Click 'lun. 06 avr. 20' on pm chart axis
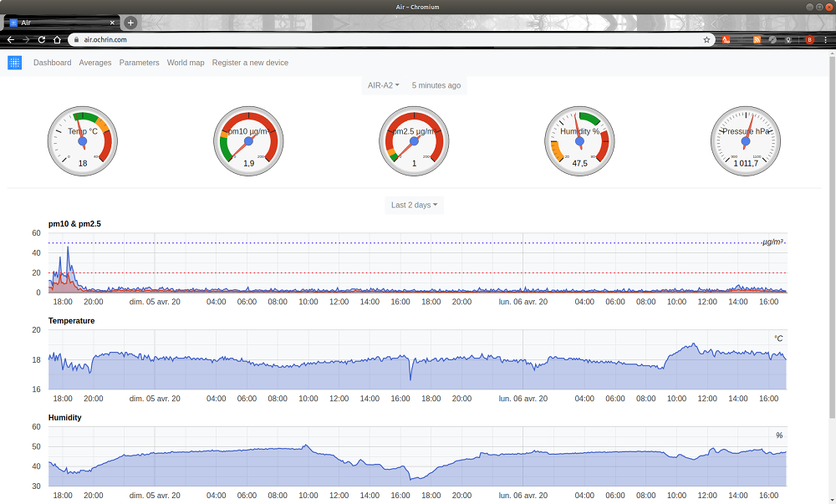Screen dimensions: 836x504 pos(523,302)
